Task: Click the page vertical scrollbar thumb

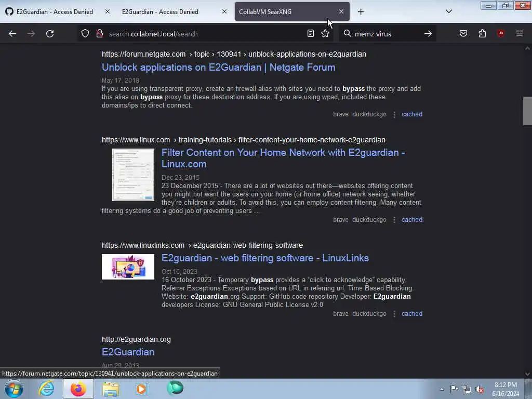Action: tap(527, 111)
